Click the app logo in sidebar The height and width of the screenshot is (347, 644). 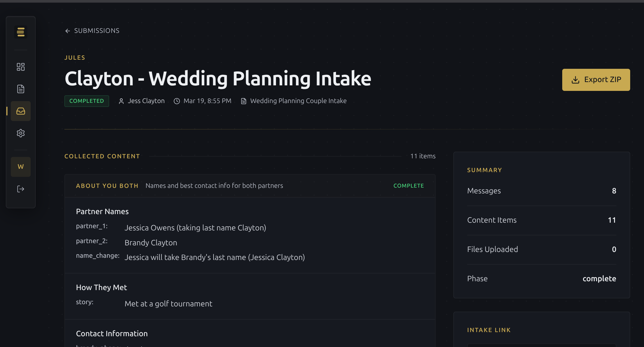click(x=21, y=32)
